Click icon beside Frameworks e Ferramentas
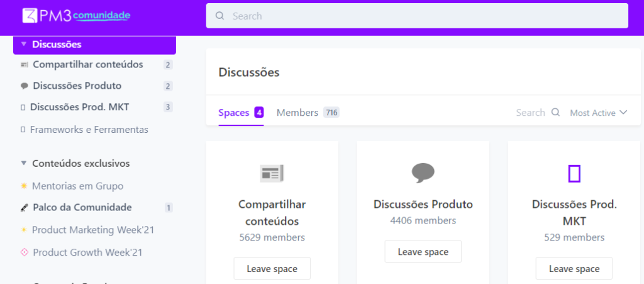644x284 pixels. [23, 130]
